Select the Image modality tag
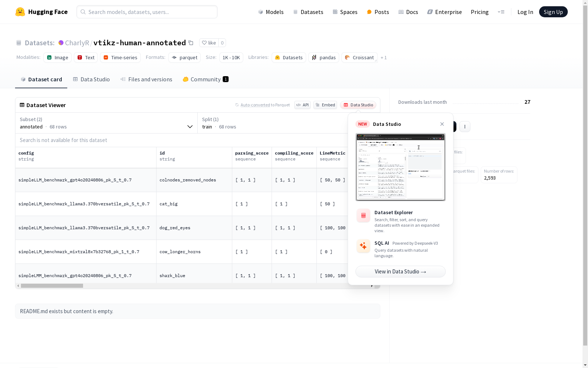Screen dimensions: 588x368 click(x=58, y=57)
